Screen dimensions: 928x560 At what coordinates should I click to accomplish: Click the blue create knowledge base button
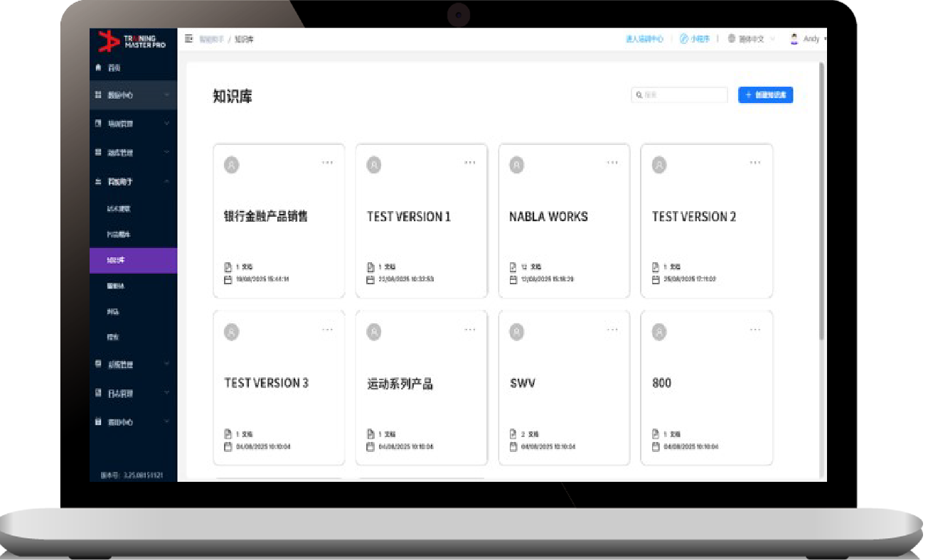pos(765,95)
